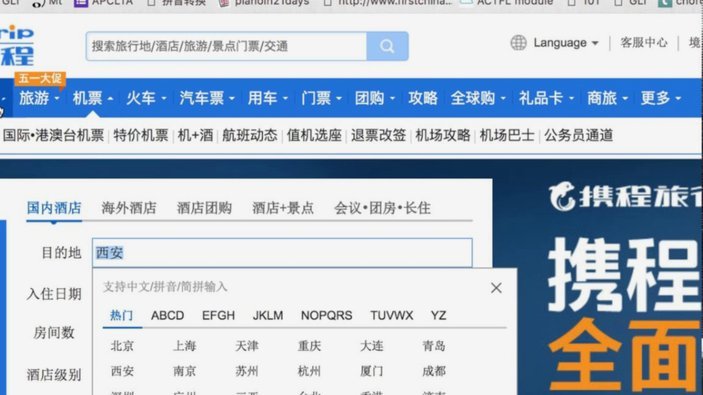This screenshot has width=703, height=395.
Task: Click the blue search magnifier button
Action: [387, 46]
